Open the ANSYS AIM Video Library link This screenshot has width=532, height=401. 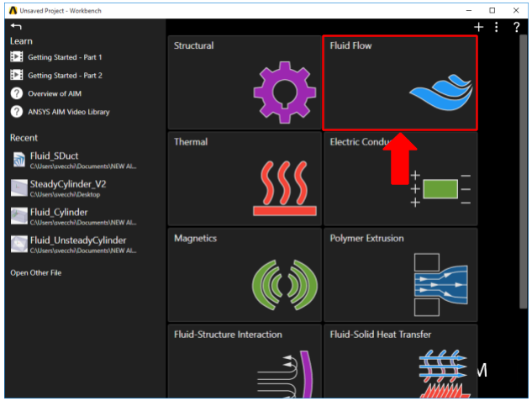point(69,112)
